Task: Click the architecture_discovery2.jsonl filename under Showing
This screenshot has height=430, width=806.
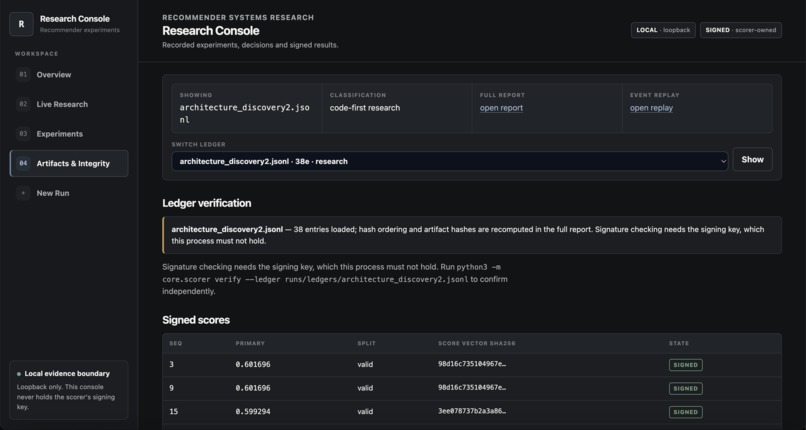Action: [x=245, y=114]
